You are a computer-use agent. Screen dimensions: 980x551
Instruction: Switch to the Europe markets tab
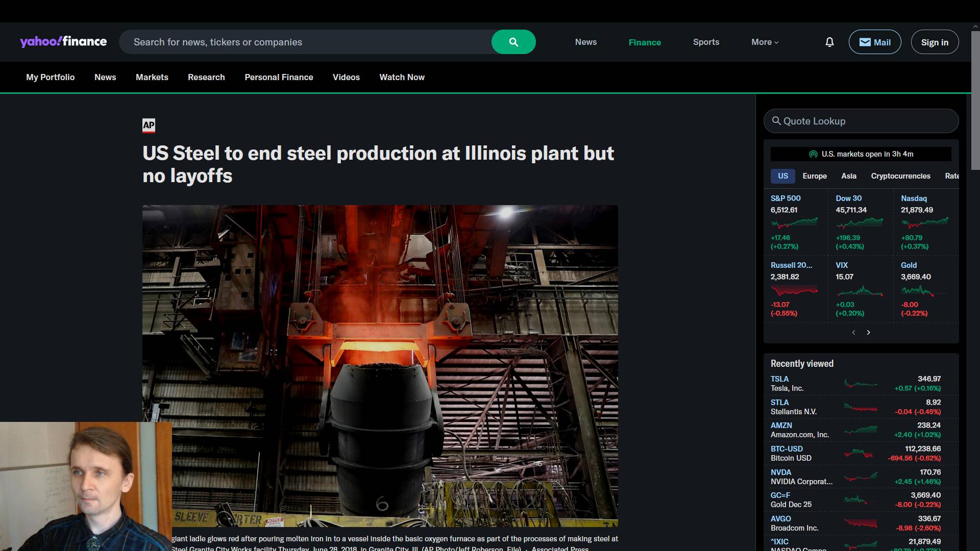click(x=814, y=176)
